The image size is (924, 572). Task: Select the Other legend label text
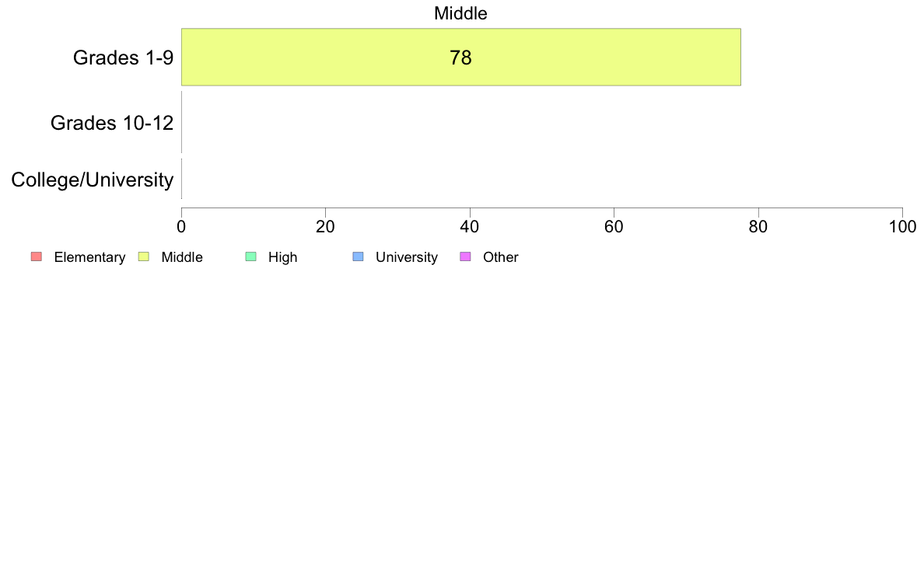coord(500,257)
